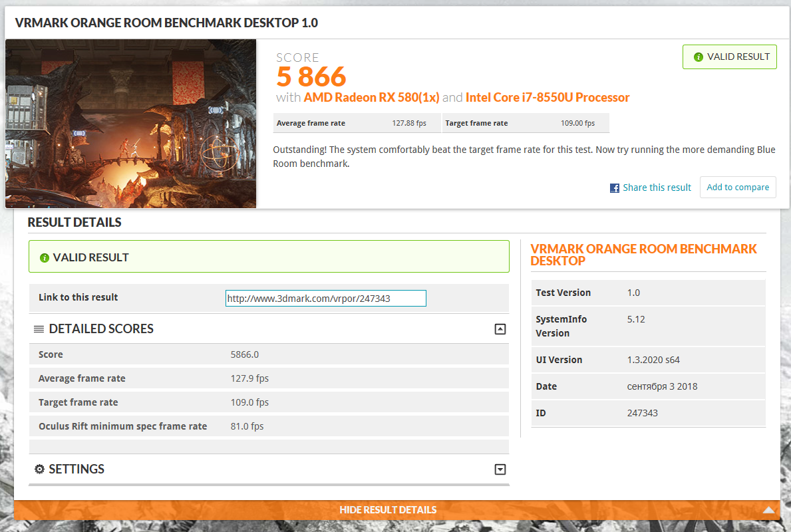Click the RESULT DETAILS heading
Viewport: 791px width, 532px height.
(x=74, y=222)
